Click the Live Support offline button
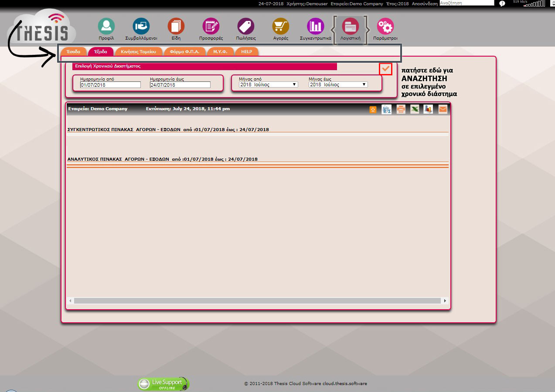This screenshot has width=555, height=392. [163, 384]
